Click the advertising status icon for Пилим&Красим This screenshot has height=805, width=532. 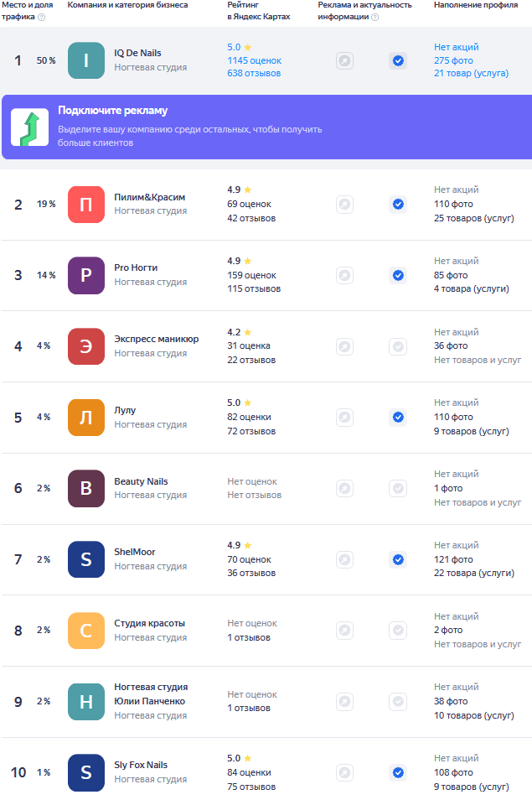344,205
